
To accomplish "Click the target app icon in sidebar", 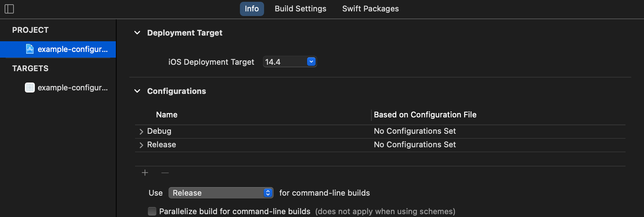I will click(30, 88).
